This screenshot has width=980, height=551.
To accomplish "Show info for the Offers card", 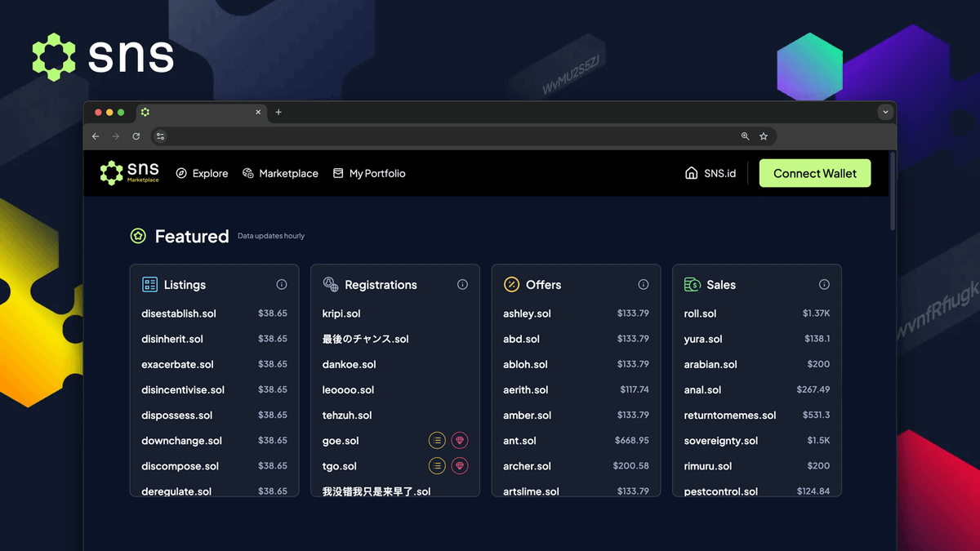I will pos(644,285).
